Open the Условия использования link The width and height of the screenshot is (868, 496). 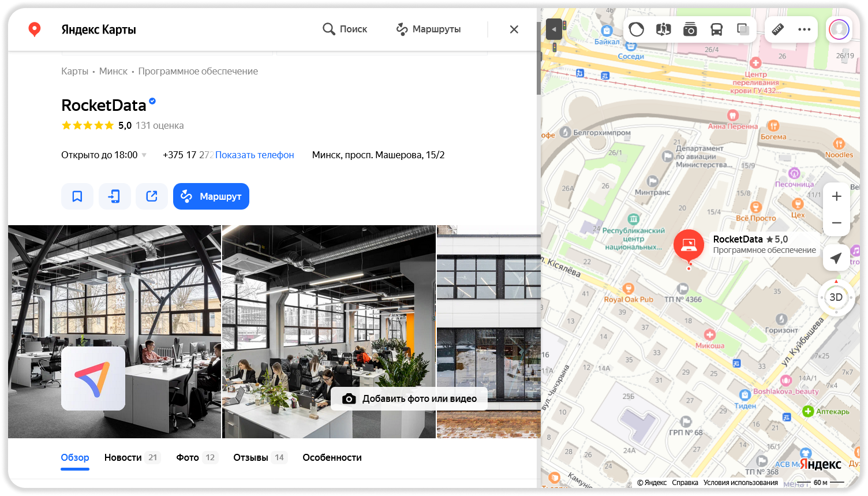coord(740,483)
